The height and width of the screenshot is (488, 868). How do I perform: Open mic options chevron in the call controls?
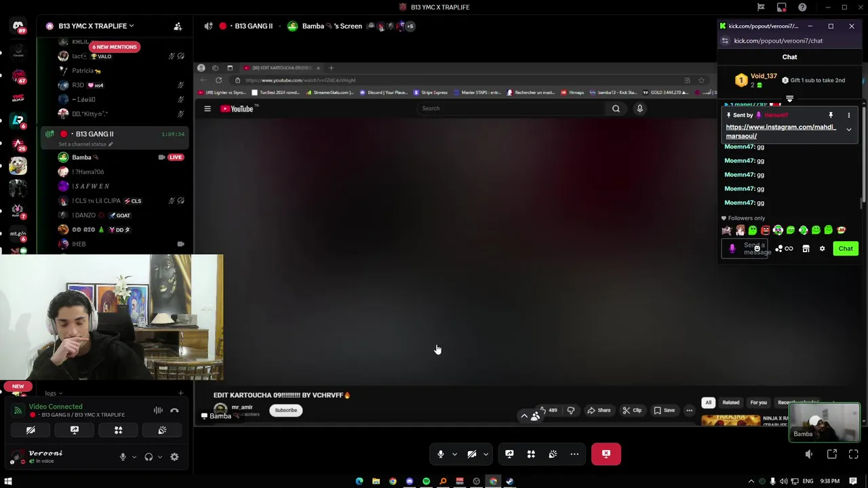(x=454, y=454)
